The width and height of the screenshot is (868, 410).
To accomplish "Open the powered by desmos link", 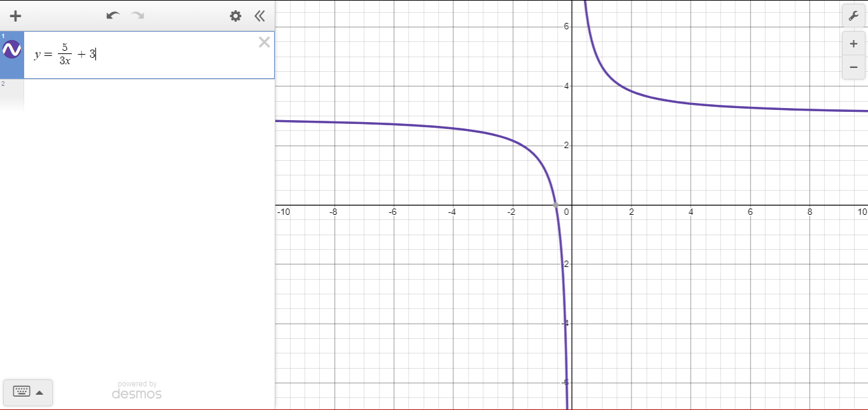I will pyautogui.click(x=137, y=390).
